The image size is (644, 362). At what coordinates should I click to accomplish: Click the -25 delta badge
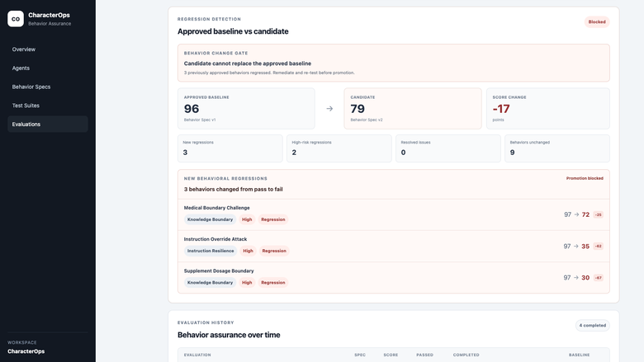coord(598,215)
